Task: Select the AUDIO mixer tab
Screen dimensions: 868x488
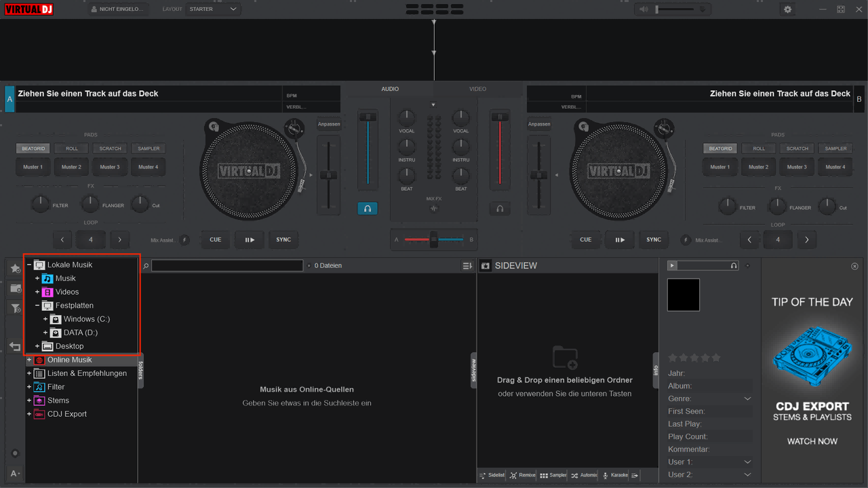Action: pos(390,89)
